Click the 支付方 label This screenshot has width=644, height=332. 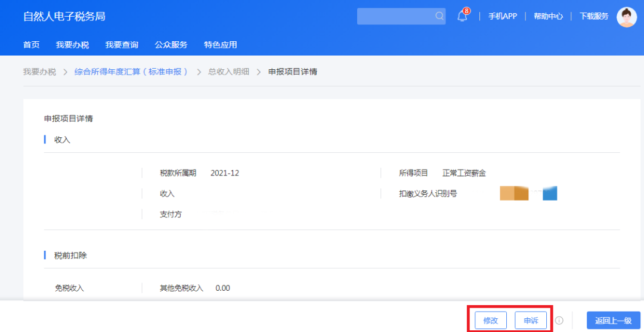click(x=171, y=215)
